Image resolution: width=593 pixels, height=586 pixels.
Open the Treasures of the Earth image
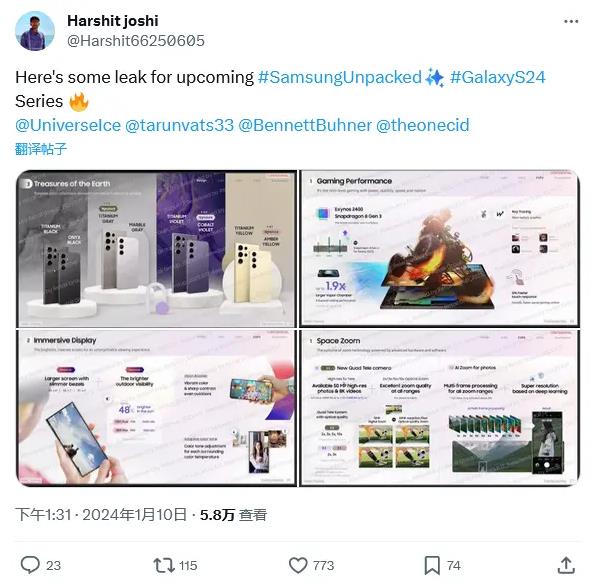156,249
